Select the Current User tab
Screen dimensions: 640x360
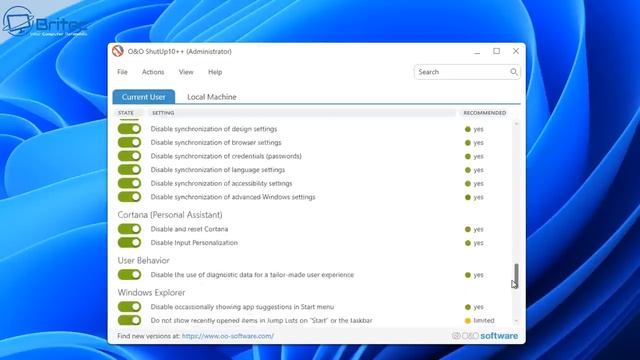pos(144,97)
